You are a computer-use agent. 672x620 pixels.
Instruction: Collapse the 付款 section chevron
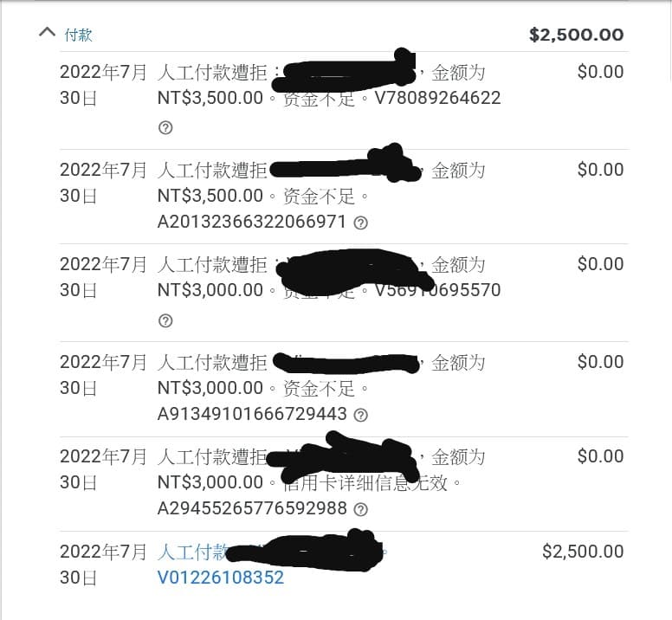(x=47, y=34)
